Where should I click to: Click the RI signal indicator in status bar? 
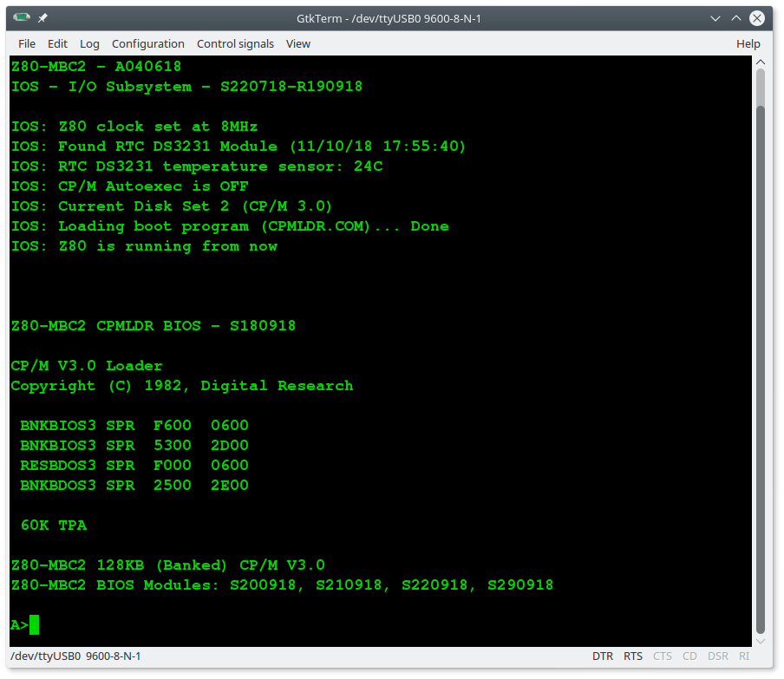744,656
